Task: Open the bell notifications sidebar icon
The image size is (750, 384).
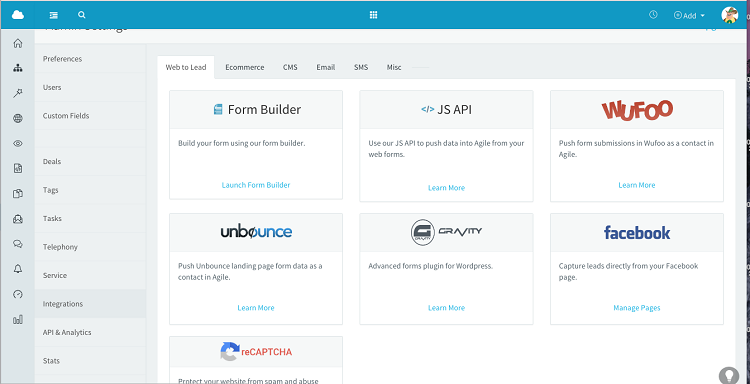Action: pos(18,269)
